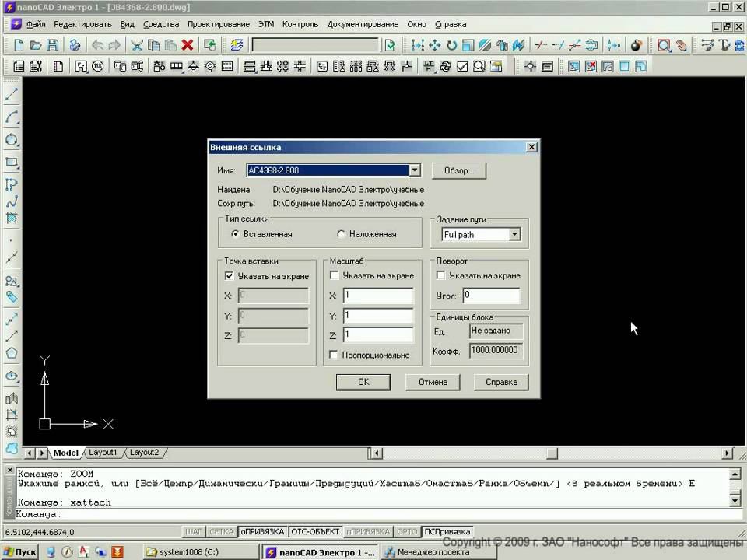
Task: Click the Save diskette icon
Action: 52,45
